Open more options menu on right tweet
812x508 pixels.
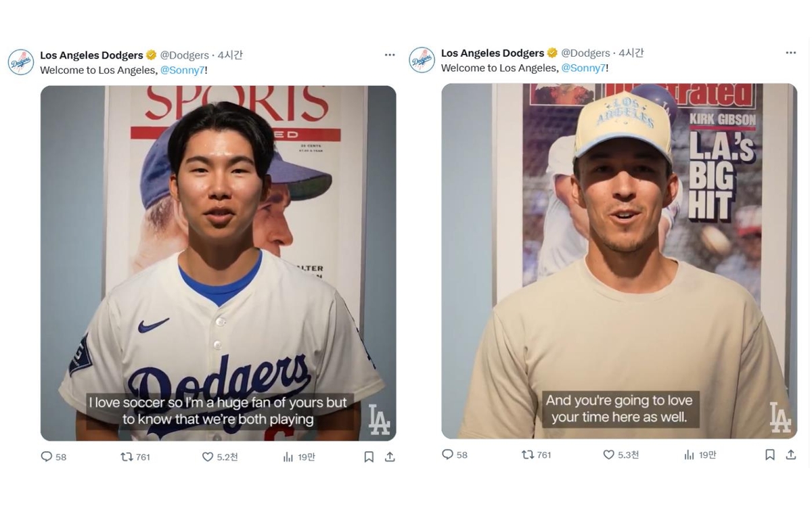[791, 53]
